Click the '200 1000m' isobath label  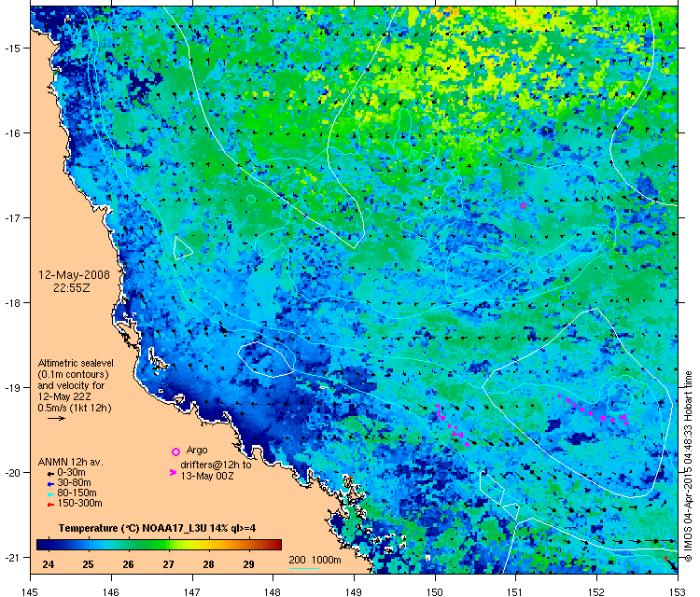pyautogui.click(x=315, y=560)
